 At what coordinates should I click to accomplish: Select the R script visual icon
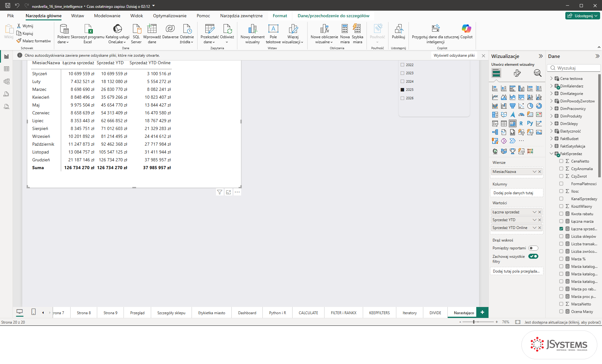[x=521, y=123]
